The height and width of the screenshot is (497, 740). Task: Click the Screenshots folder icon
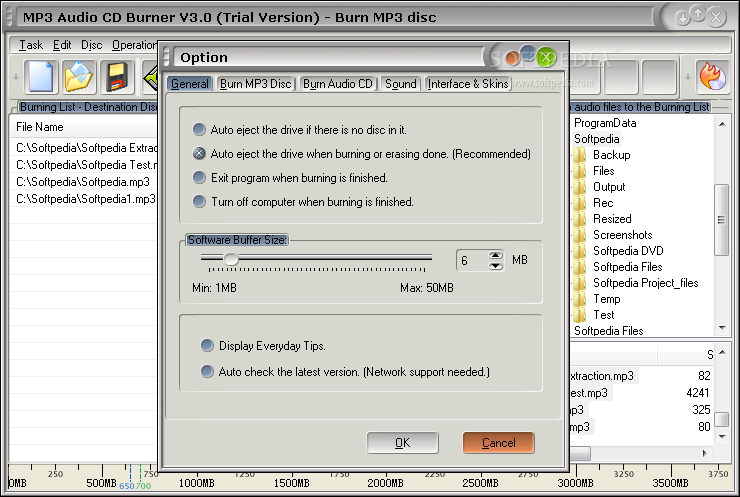(x=580, y=235)
